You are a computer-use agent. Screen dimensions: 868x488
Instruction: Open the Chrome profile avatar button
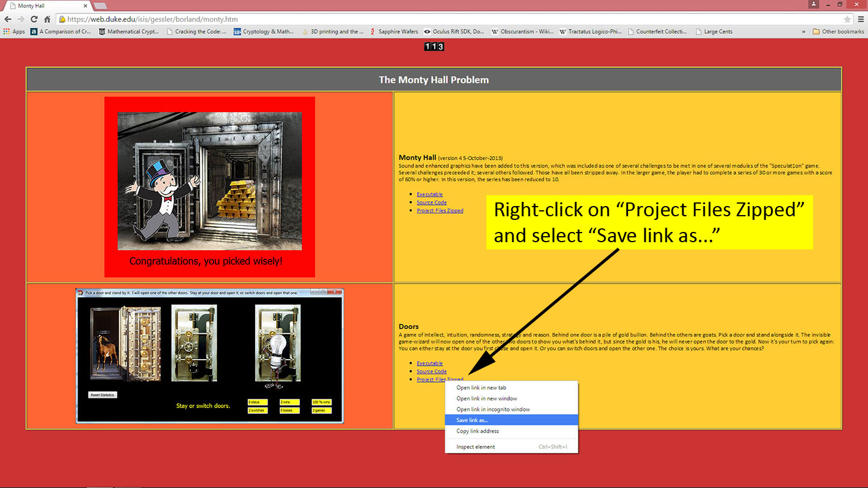[x=815, y=4]
